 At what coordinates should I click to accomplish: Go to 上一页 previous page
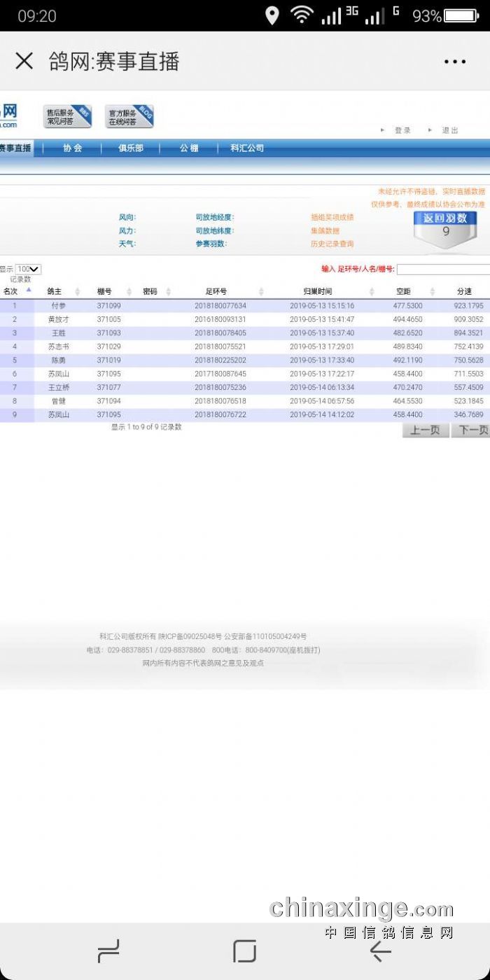pos(426,430)
